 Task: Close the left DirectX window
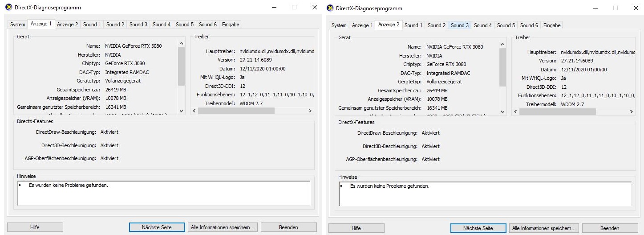(x=315, y=8)
